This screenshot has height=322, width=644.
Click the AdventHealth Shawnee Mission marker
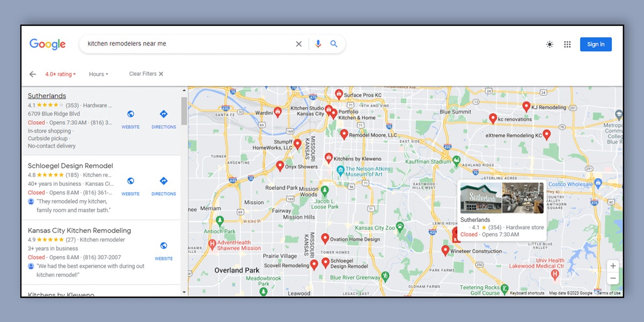click(212, 245)
